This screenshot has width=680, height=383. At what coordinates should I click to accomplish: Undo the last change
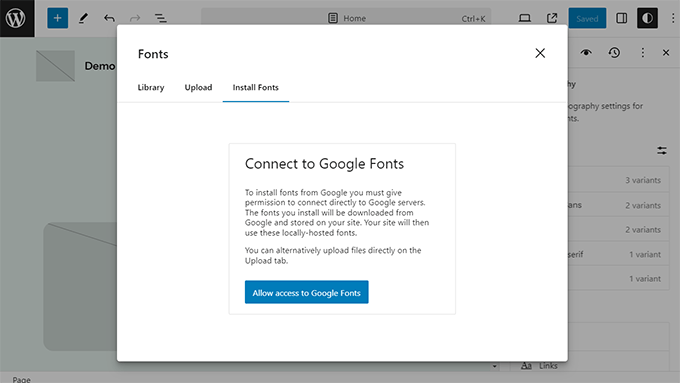109,18
